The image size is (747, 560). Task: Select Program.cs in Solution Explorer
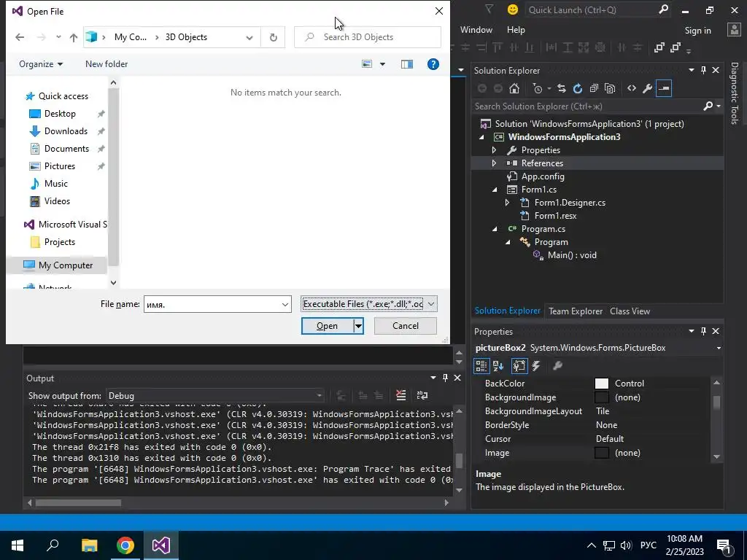point(543,229)
